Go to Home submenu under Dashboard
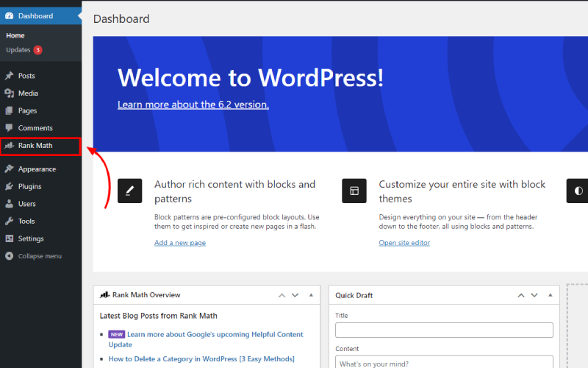This screenshot has width=588, height=368. (15, 35)
